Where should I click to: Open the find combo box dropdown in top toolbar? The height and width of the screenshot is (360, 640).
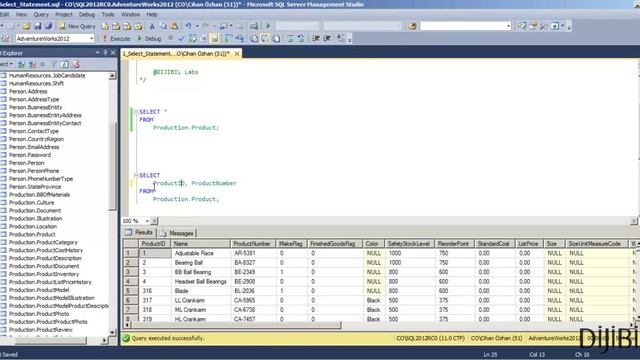[508, 26]
